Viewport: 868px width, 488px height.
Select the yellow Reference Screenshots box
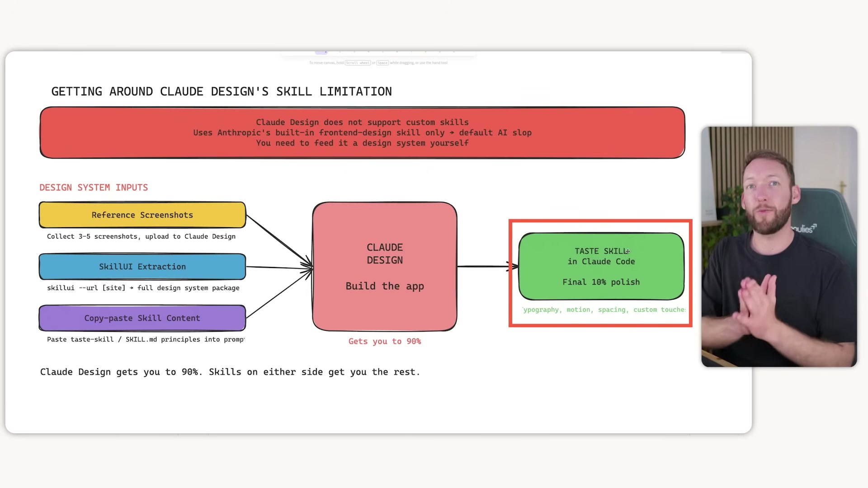(x=142, y=215)
